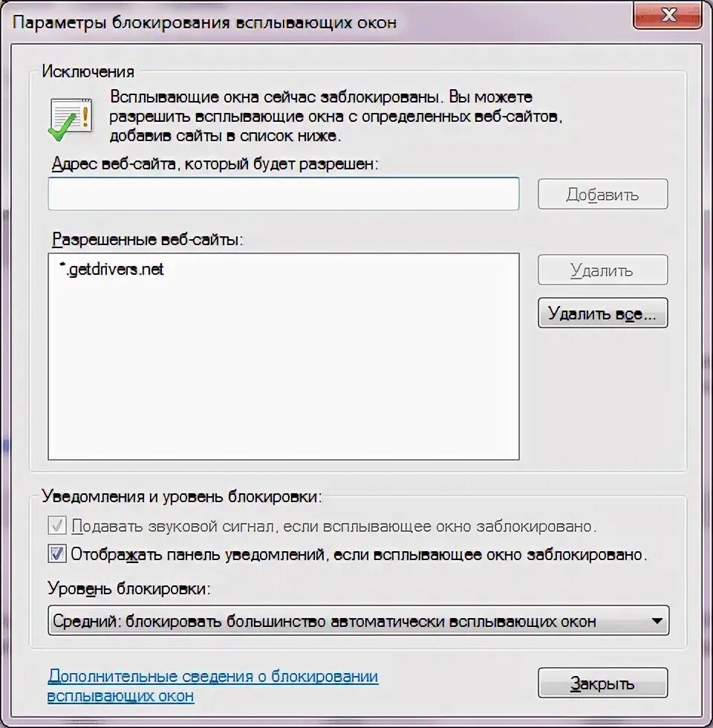Screen dimensions: 713x728
Task: Open the Уровень блокировки combo box
Action: (358, 620)
